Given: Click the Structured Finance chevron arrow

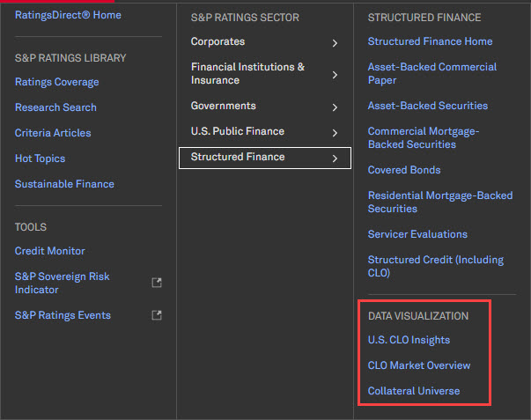Looking at the screenshot, I should tap(335, 158).
